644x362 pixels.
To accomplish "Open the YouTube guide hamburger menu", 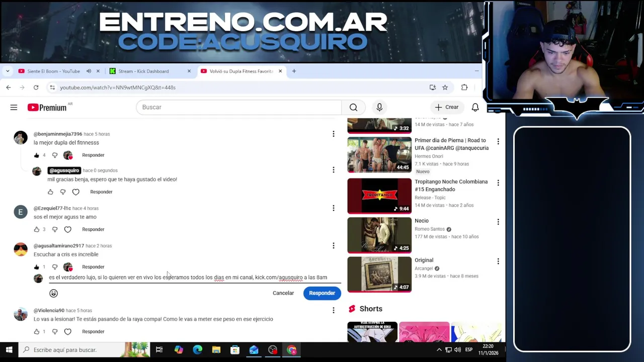I will coord(14,107).
